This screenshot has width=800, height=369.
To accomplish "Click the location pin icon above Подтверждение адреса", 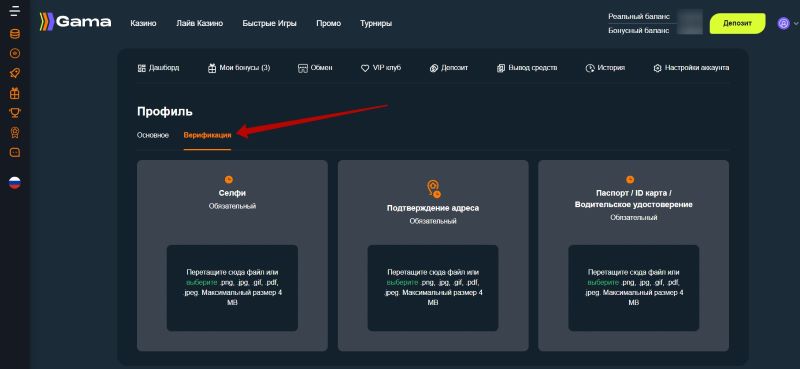I will (x=433, y=189).
